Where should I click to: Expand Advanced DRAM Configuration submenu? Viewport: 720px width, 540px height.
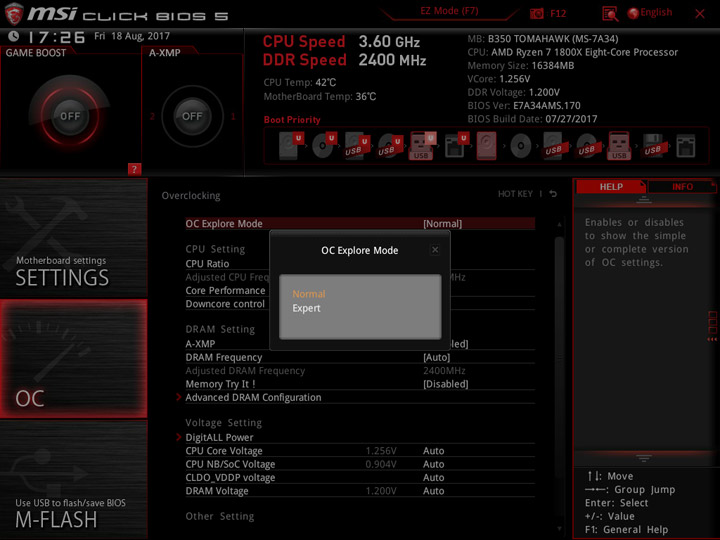coord(253,397)
